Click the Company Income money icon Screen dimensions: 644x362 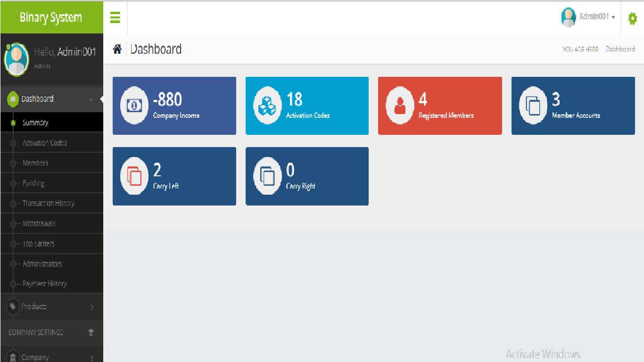134,106
